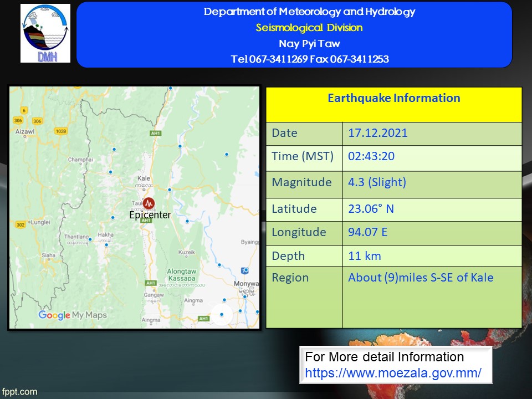The image size is (532, 399).
Task: Click 'Department of Meteorology and Hydrology' title
Action: coord(309,12)
